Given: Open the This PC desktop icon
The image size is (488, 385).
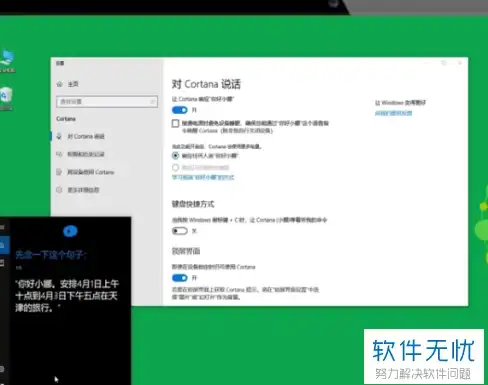Looking at the screenshot, I should [7, 62].
